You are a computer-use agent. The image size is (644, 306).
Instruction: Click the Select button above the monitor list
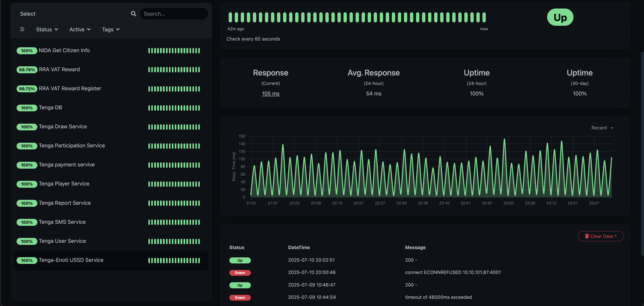[x=28, y=14]
